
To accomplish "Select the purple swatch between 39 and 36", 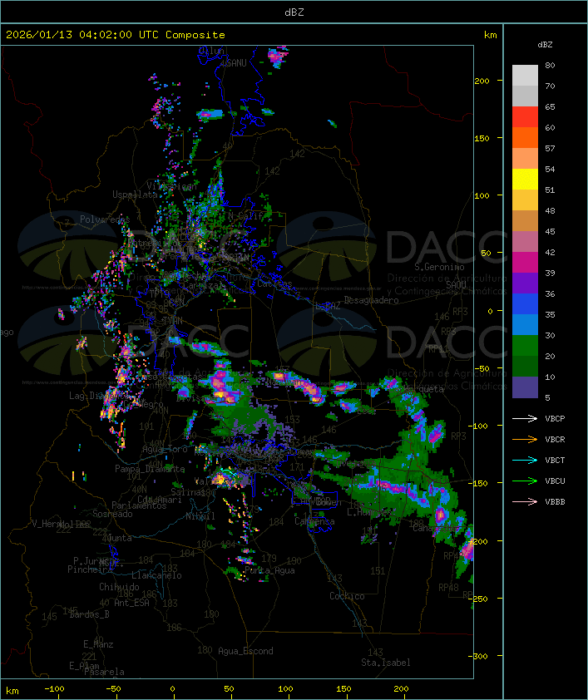I will pos(525,283).
